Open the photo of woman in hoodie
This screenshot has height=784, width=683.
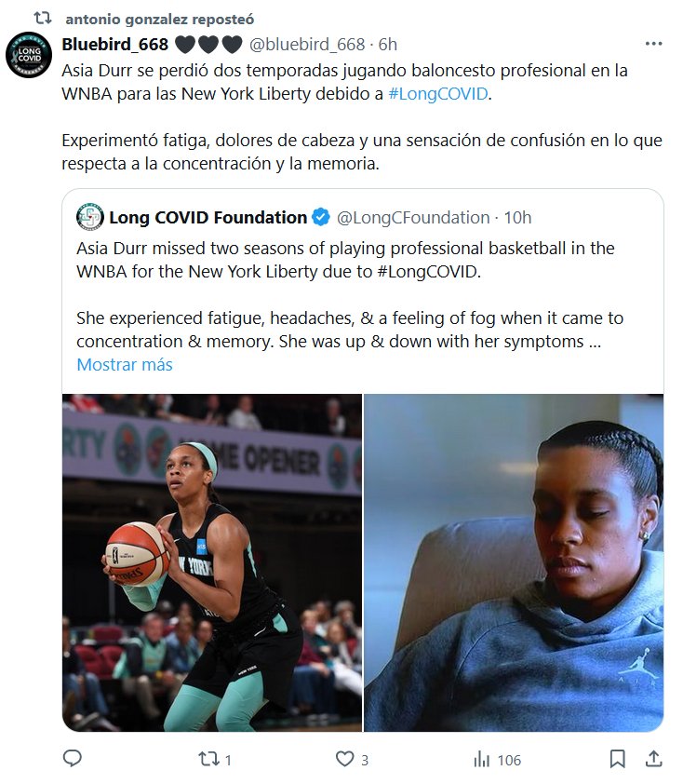pyautogui.click(x=514, y=562)
